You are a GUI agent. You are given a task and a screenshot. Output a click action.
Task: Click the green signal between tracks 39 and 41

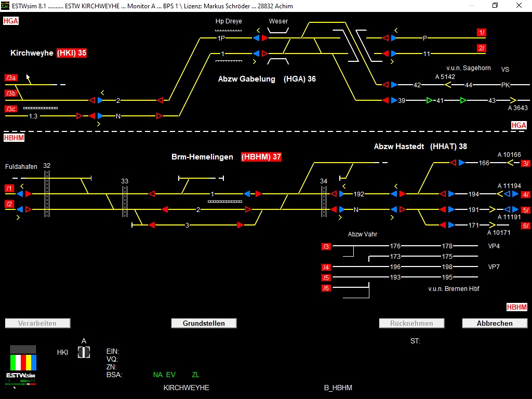coord(429,100)
